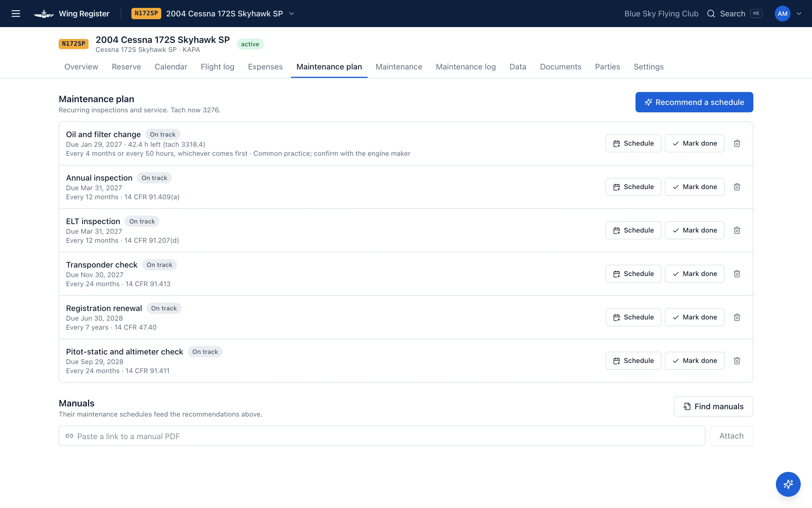812x508 pixels.
Task: Click orange N172SP badge beside the page title
Action: click(74, 44)
